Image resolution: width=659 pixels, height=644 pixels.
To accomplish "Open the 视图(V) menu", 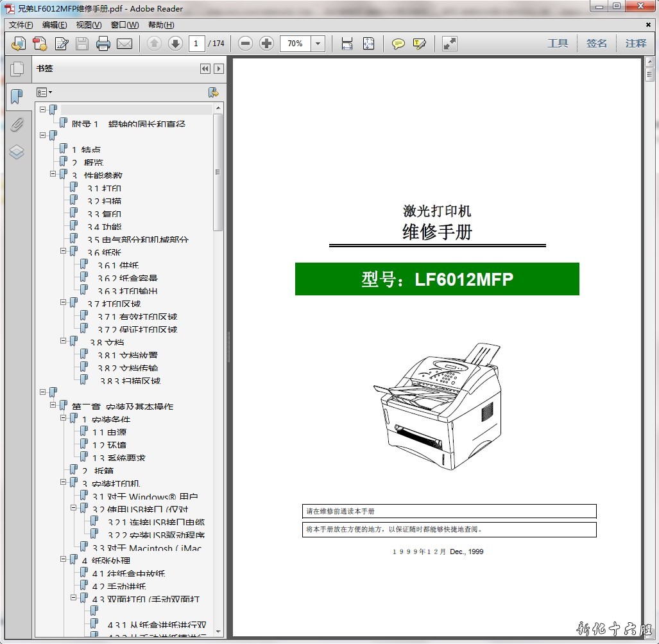I will pos(89,25).
